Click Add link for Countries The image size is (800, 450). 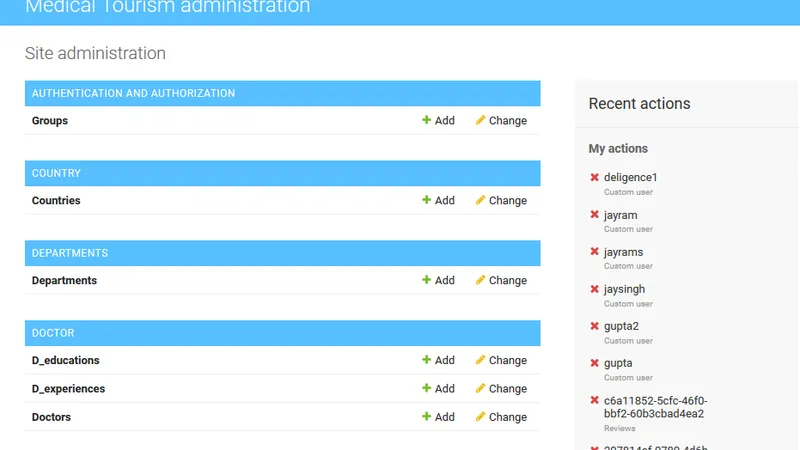pyautogui.click(x=438, y=201)
